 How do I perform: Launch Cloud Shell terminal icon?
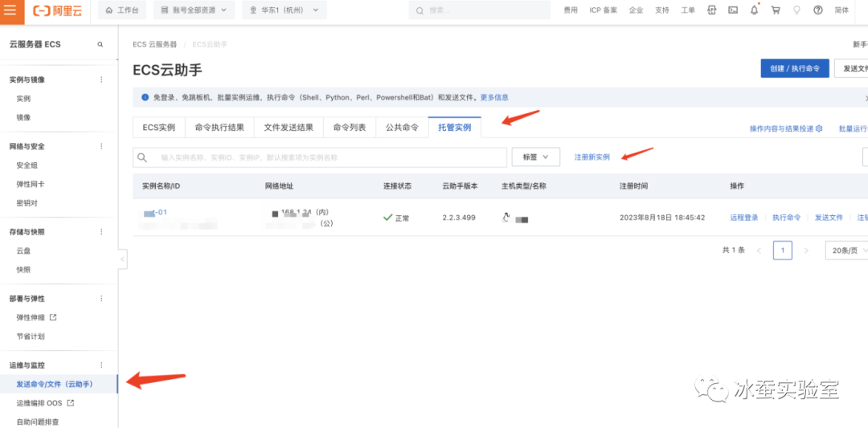click(733, 10)
